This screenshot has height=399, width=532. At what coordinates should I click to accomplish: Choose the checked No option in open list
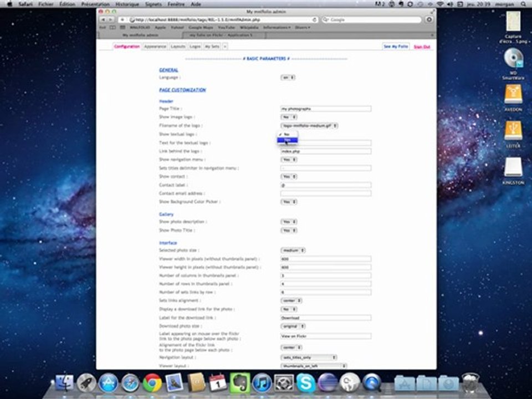[288, 134]
